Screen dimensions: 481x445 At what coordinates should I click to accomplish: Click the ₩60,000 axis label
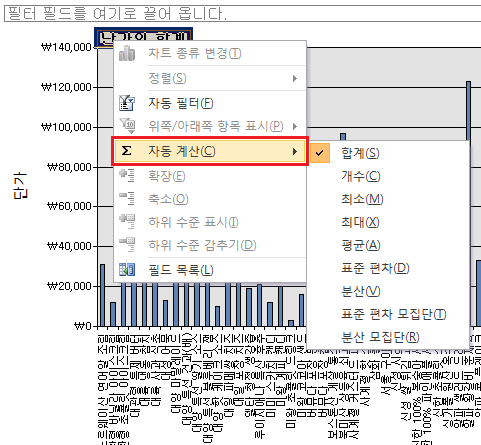pos(69,206)
